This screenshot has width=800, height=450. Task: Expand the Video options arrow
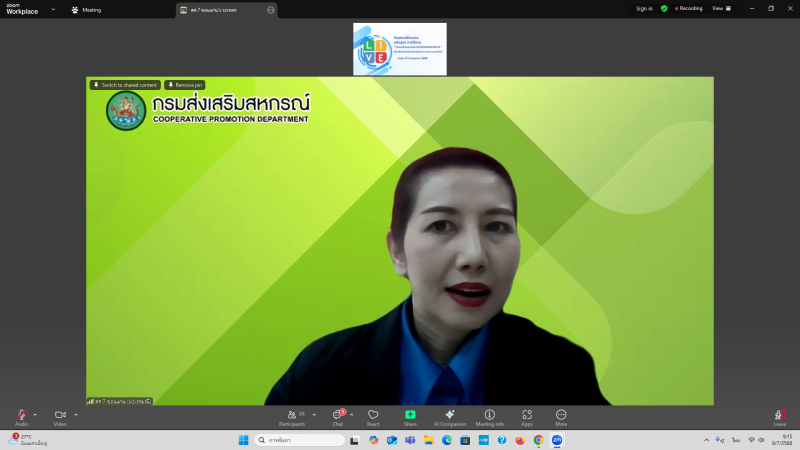point(75,414)
